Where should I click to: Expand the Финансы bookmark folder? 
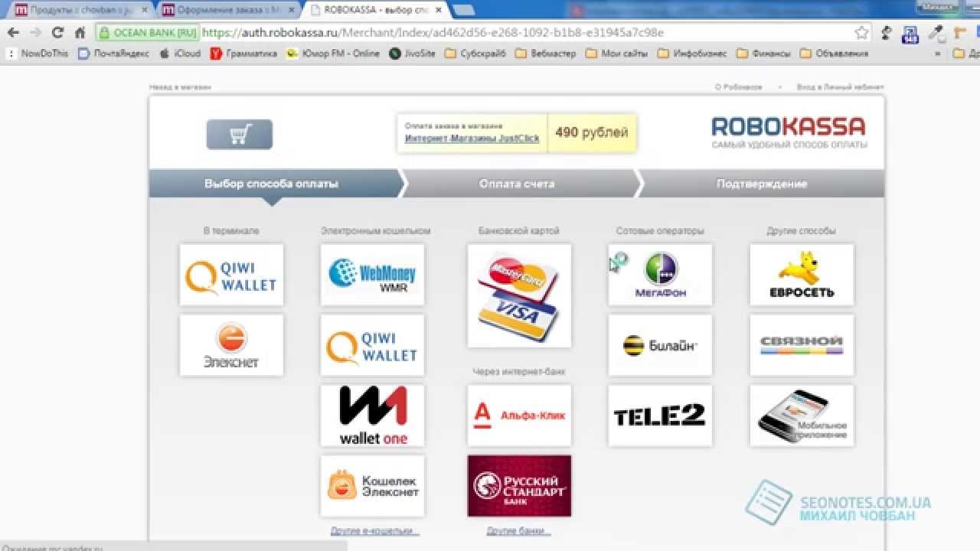763,54
